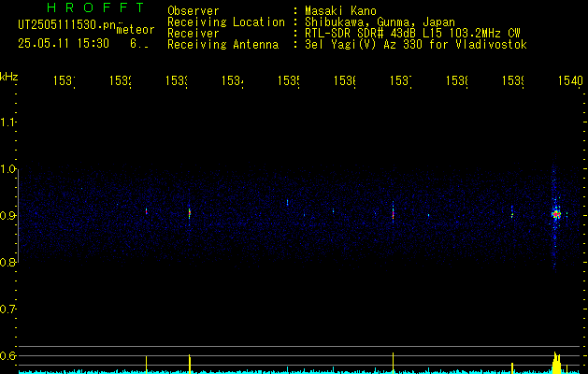Screen dimensions: 588x374
Task: Select the 3el Yagi(V) Az 330 antenna text
Action: [x=416, y=45]
